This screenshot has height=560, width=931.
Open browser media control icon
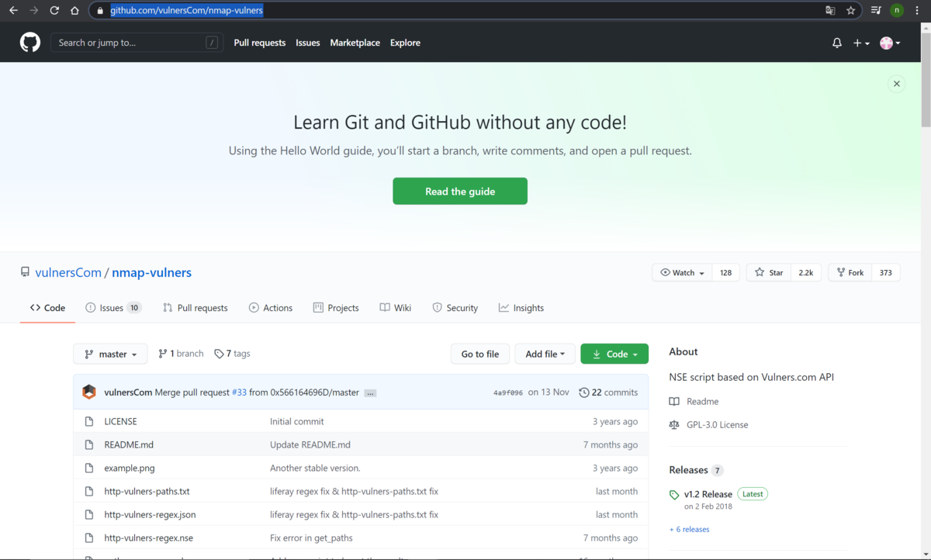coord(876,10)
